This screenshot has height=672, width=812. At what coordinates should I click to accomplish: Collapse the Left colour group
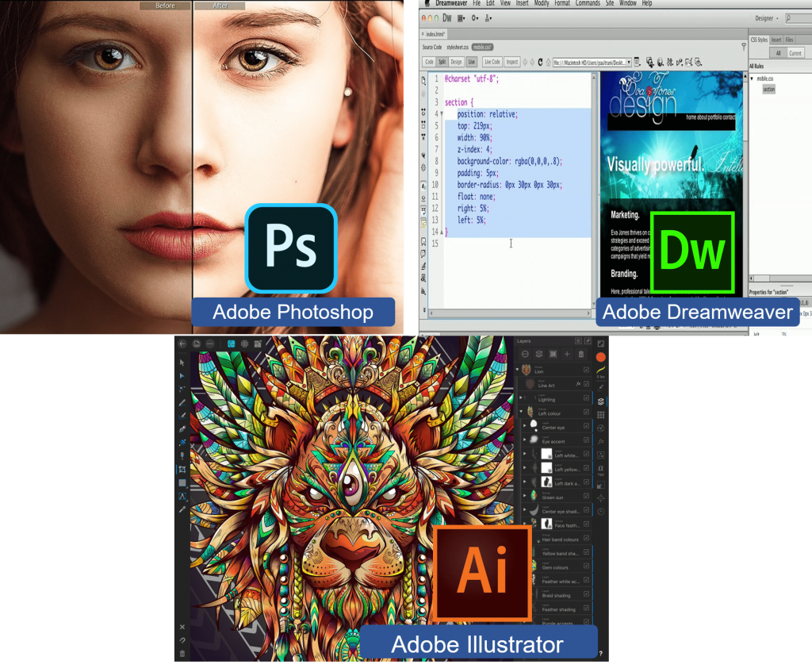[x=521, y=412]
